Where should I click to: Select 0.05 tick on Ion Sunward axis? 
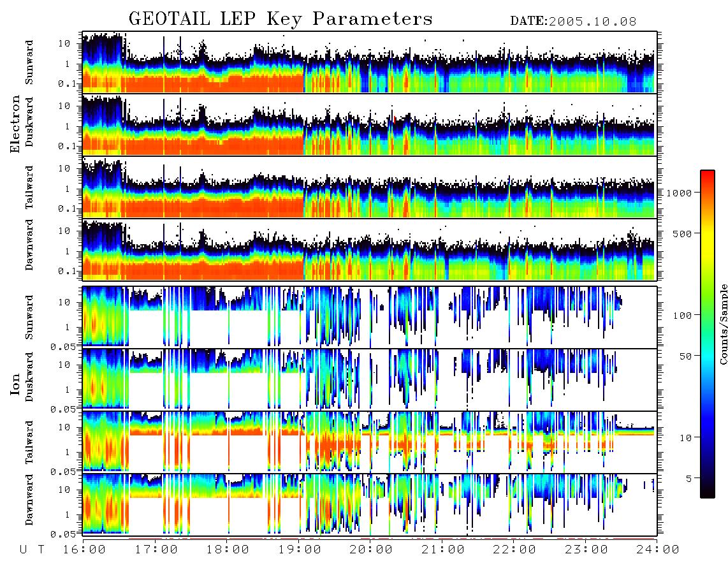pyautogui.click(x=64, y=346)
